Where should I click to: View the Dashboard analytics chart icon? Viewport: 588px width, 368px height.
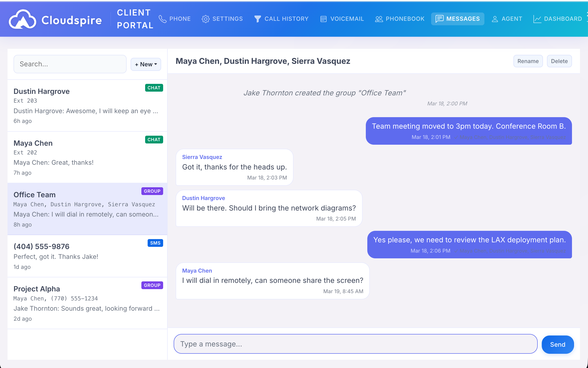pyautogui.click(x=537, y=19)
